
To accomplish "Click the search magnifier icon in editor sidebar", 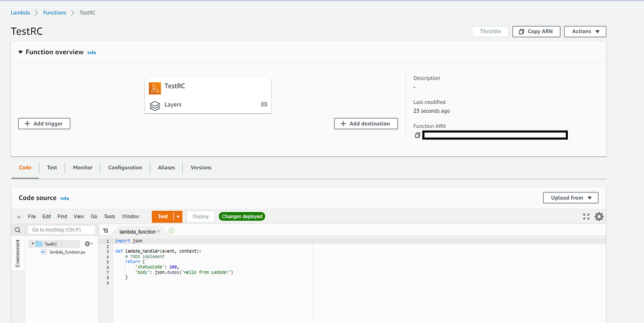I will coord(18,230).
